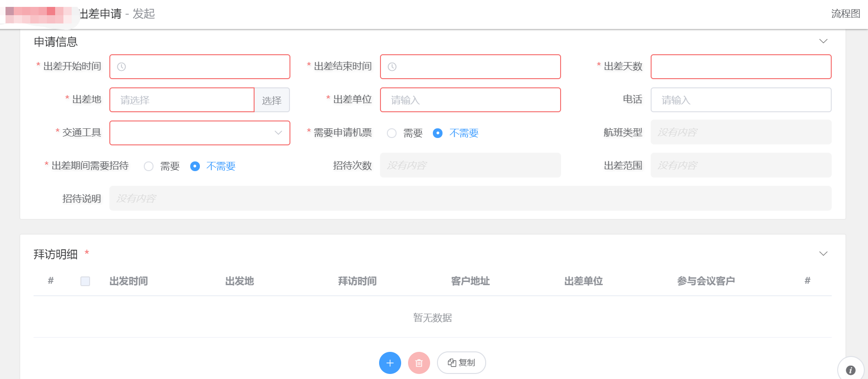Click the clock icon in 出差开始时间 field

[x=121, y=67]
